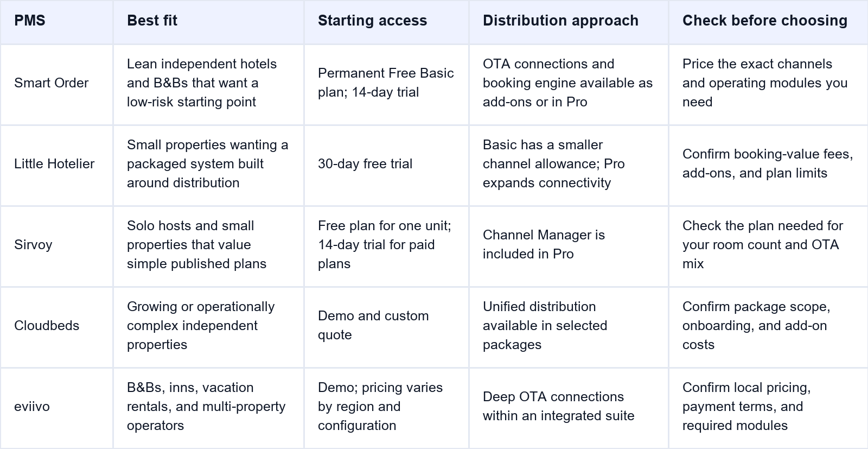Click 'Price the exact channels' cell
Screen dimensions: 868x449
click(x=768, y=85)
